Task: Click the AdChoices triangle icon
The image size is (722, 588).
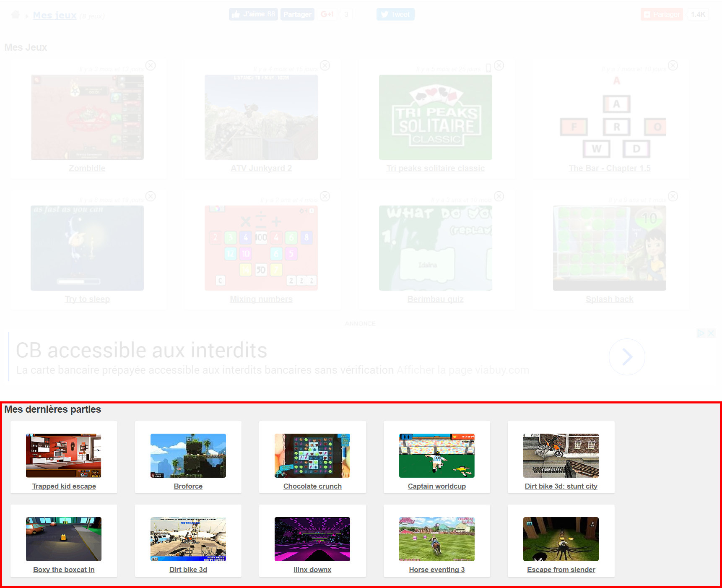Action: pyautogui.click(x=701, y=333)
